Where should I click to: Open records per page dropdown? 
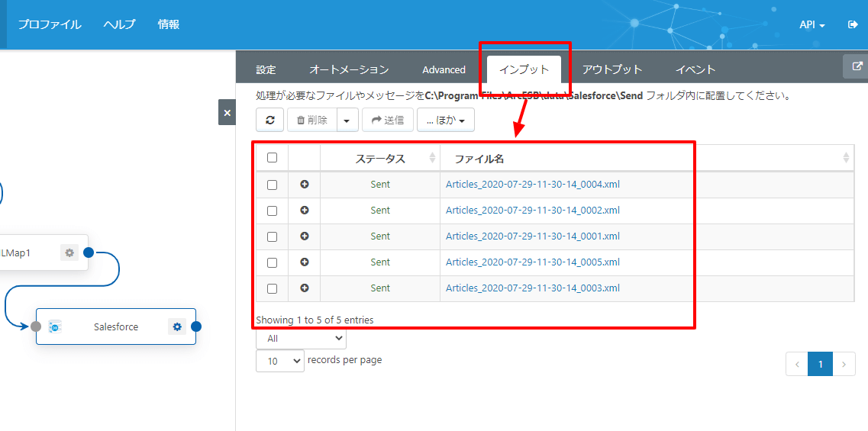tap(280, 361)
